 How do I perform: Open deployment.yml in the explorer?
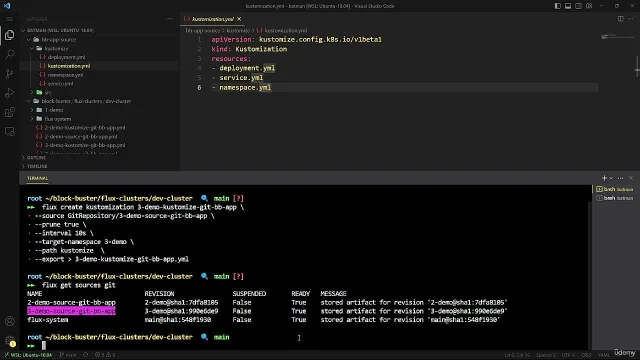tap(66, 57)
